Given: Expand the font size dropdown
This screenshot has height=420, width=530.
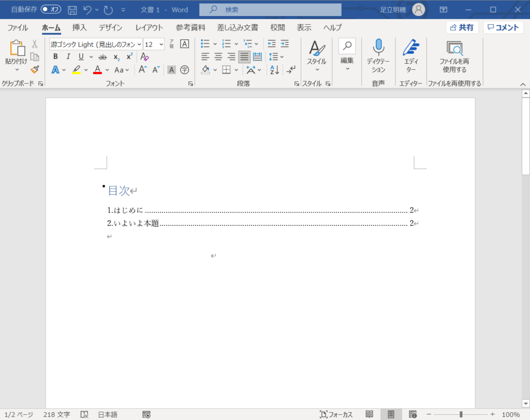Looking at the screenshot, I should pyautogui.click(x=161, y=45).
